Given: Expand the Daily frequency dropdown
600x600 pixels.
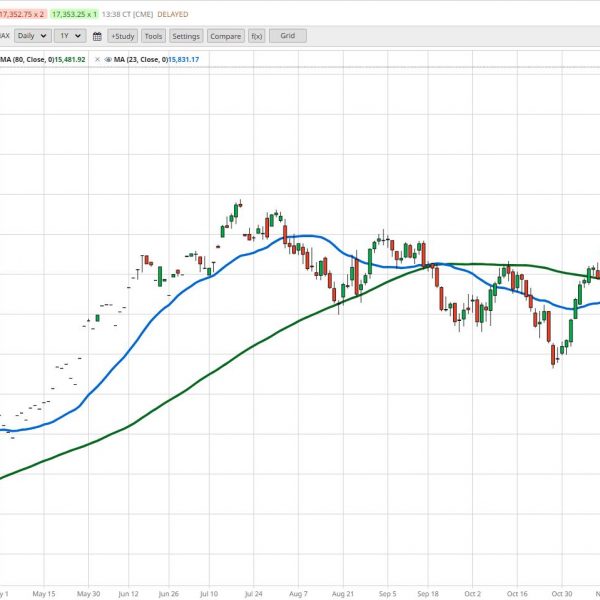Looking at the screenshot, I should pos(33,36).
